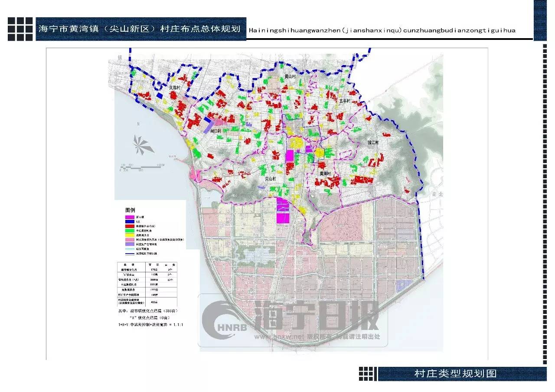The height and width of the screenshot is (392, 555).
Task: Click the footer label 村庄类型规划图
Action: pyautogui.click(x=455, y=374)
